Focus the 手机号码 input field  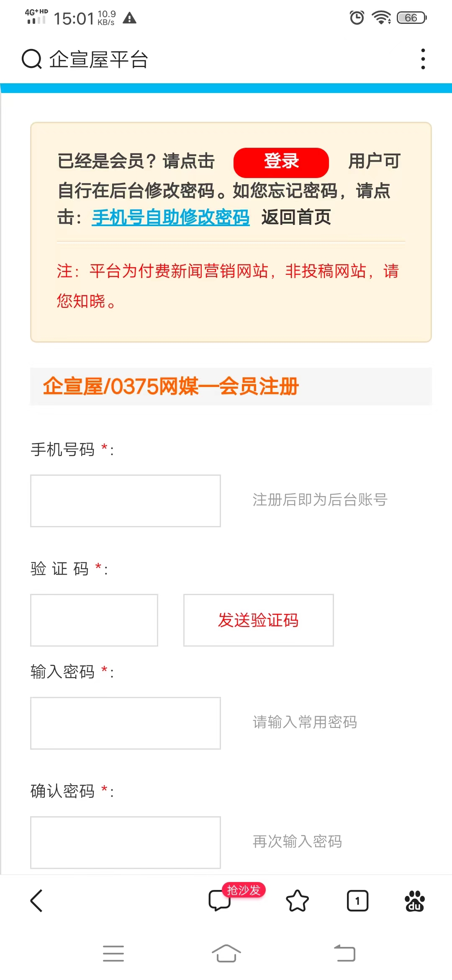(x=126, y=501)
